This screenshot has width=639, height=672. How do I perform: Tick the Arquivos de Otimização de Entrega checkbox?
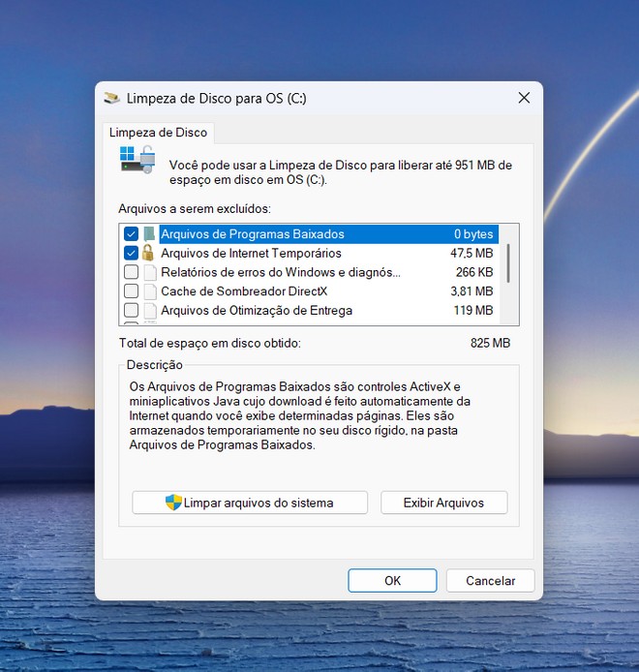[x=131, y=311]
